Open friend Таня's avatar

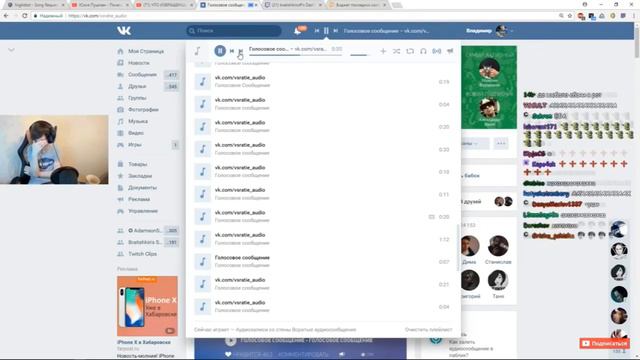point(498,280)
